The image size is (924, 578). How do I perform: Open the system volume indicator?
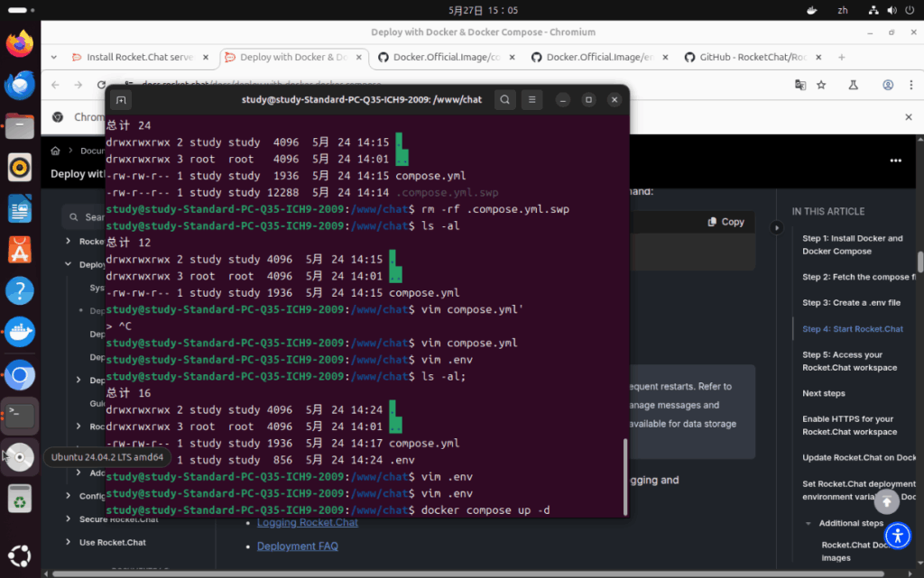tap(892, 11)
